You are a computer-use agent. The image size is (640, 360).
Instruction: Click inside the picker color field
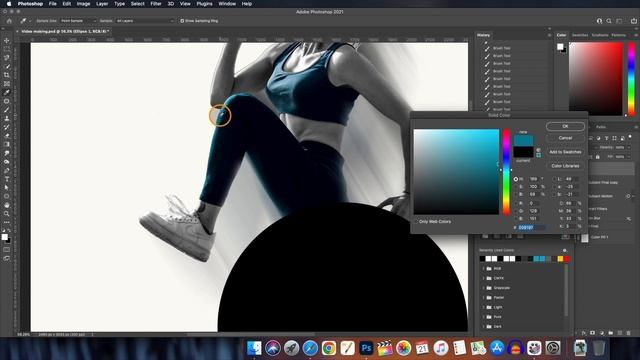[x=456, y=172]
